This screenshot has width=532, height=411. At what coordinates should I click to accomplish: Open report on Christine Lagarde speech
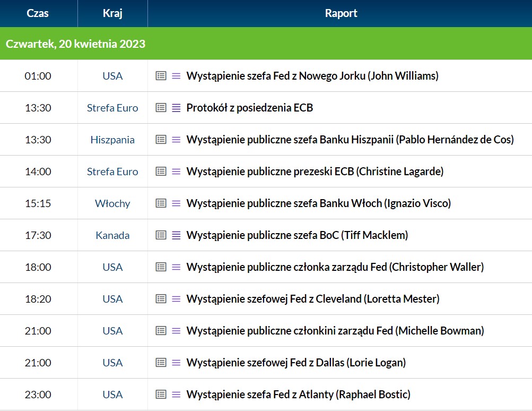(315, 172)
